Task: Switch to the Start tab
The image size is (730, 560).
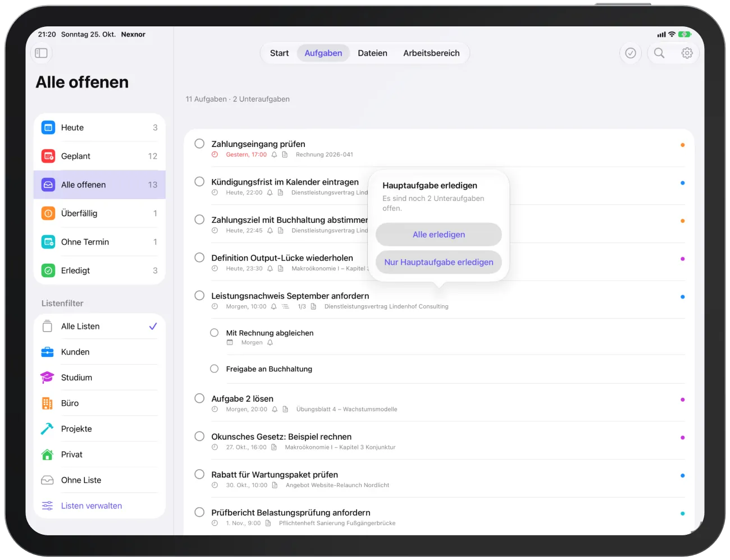Action: coord(279,53)
